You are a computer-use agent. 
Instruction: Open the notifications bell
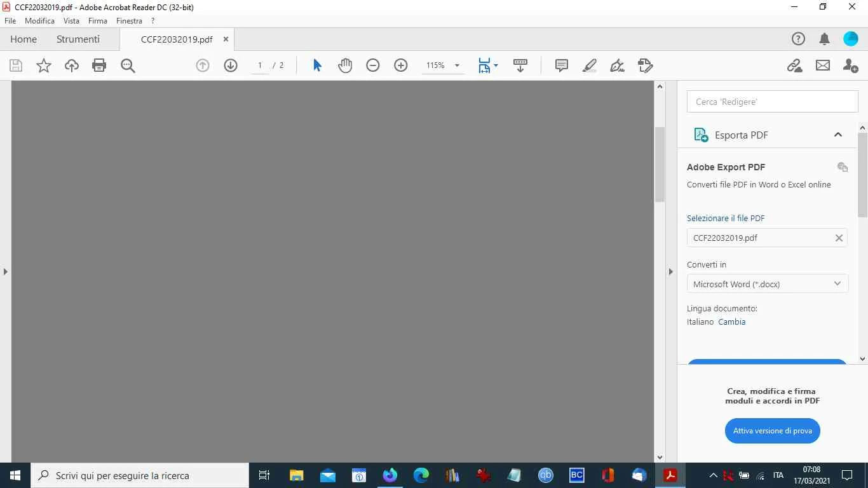pyautogui.click(x=825, y=39)
